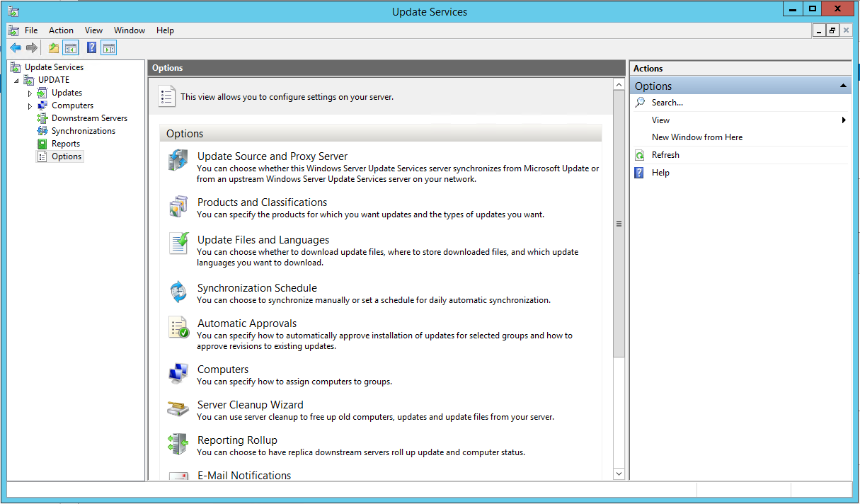Open the Server Cleanup Wizard link
This screenshot has height=504, width=860.
tap(250, 405)
